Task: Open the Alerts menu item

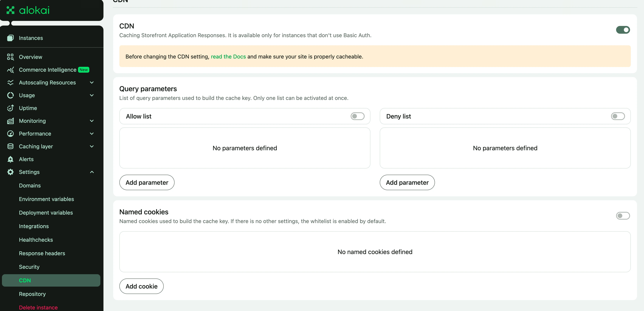Action: (x=26, y=159)
